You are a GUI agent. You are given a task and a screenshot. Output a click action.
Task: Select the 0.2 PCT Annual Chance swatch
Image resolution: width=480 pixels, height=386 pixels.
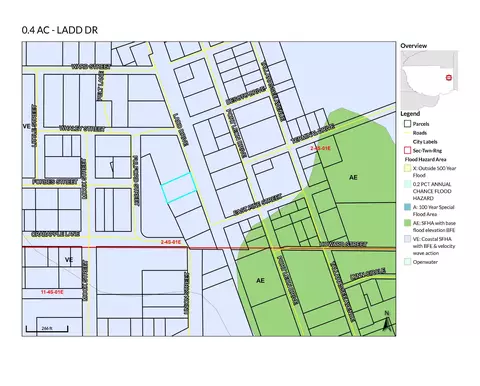407,184
